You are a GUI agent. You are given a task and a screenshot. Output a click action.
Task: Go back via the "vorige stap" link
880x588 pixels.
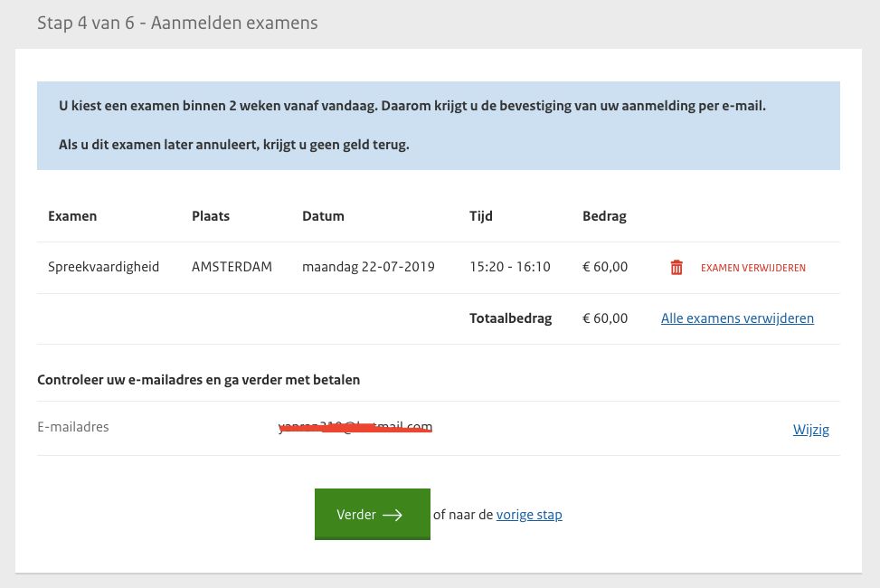tap(529, 515)
